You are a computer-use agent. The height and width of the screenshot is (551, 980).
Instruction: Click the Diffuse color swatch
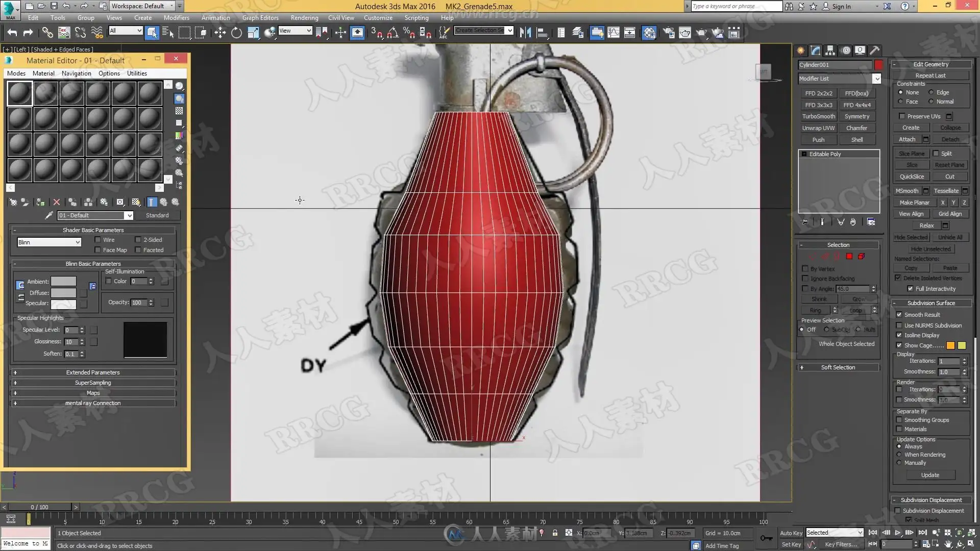63,293
